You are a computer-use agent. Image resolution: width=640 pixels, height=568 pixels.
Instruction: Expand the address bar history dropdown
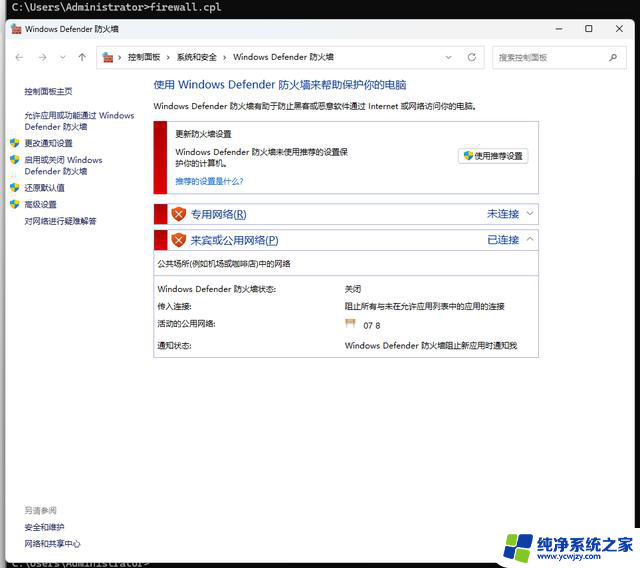[449, 58]
